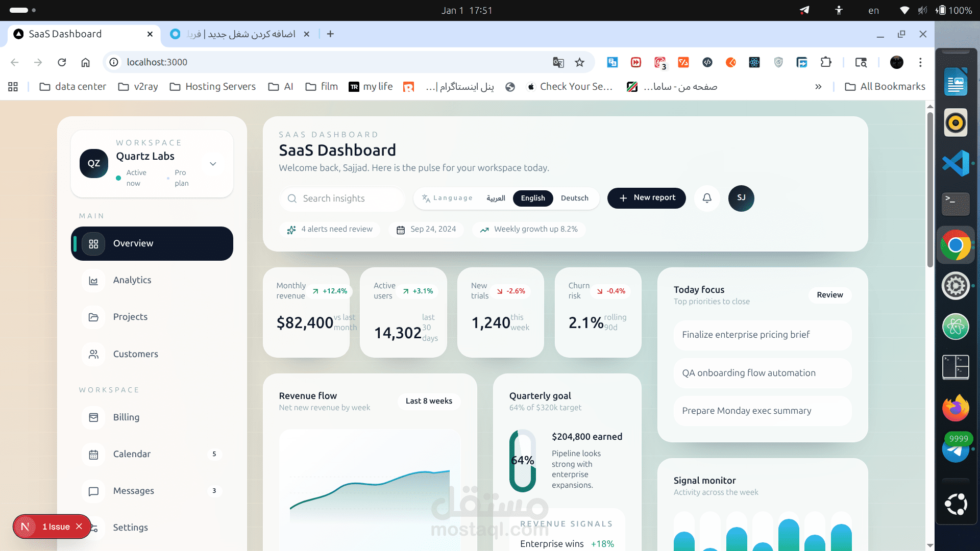
Task: Expand hidden bookmarks overflow chevron
Action: tap(818, 87)
